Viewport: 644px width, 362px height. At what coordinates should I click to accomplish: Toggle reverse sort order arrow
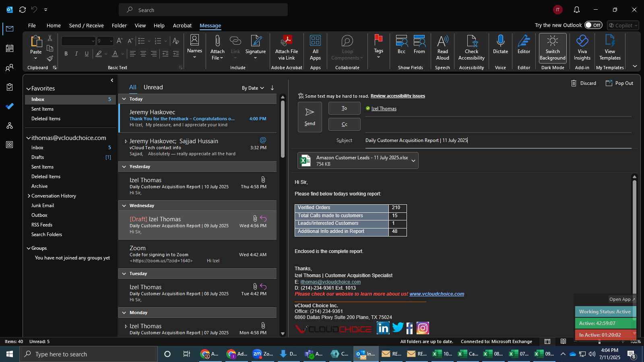tap(272, 88)
